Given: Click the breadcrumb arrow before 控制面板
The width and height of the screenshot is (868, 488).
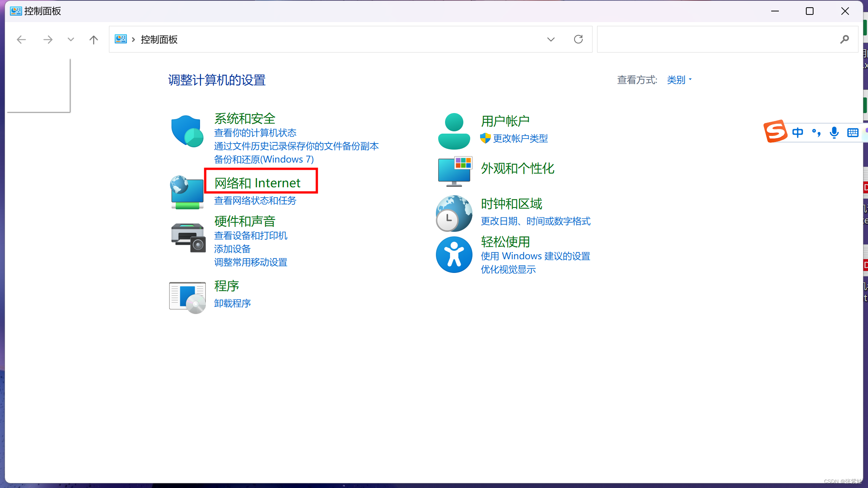Looking at the screenshot, I should [133, 39].
